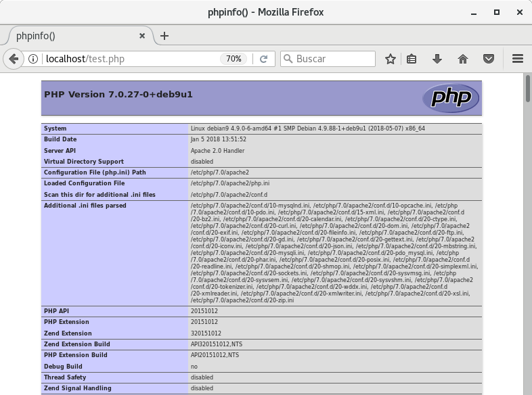Go back using the back arrow button
532x395 pixels.
click(14, 59)
